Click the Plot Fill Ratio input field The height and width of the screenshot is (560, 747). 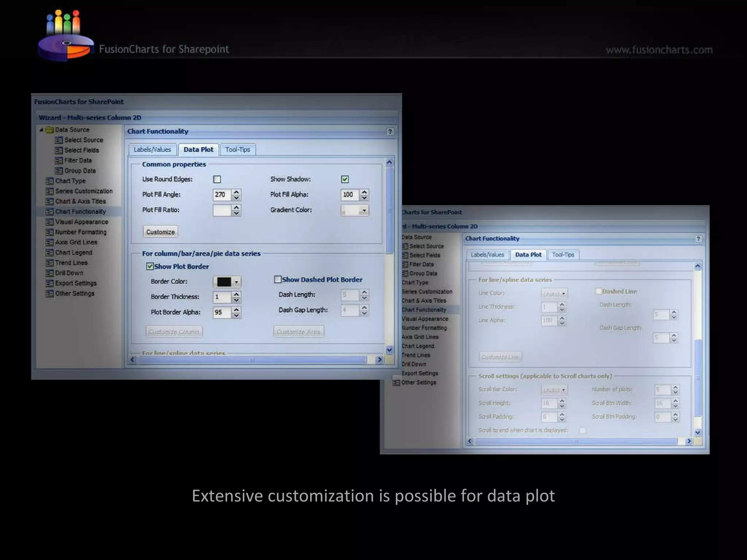pyautogui.click(x=222, y=210)
